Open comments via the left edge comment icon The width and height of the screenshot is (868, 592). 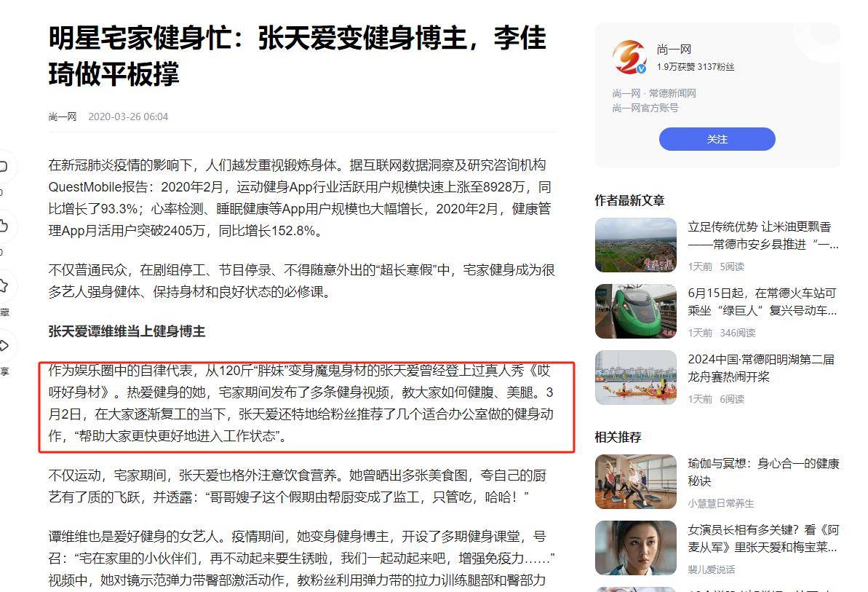click(x=3, y=166)
